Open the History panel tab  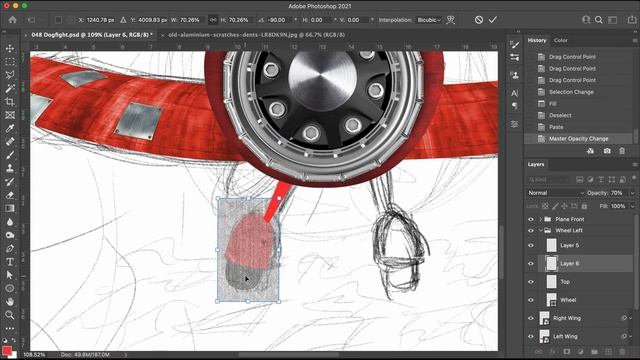(x=536, y=40)
